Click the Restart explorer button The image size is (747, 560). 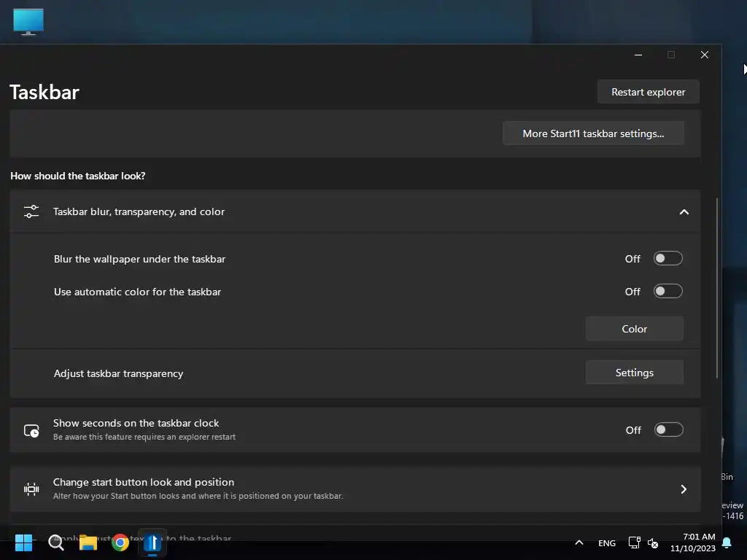pyautogui.click(x=648, y=92)
